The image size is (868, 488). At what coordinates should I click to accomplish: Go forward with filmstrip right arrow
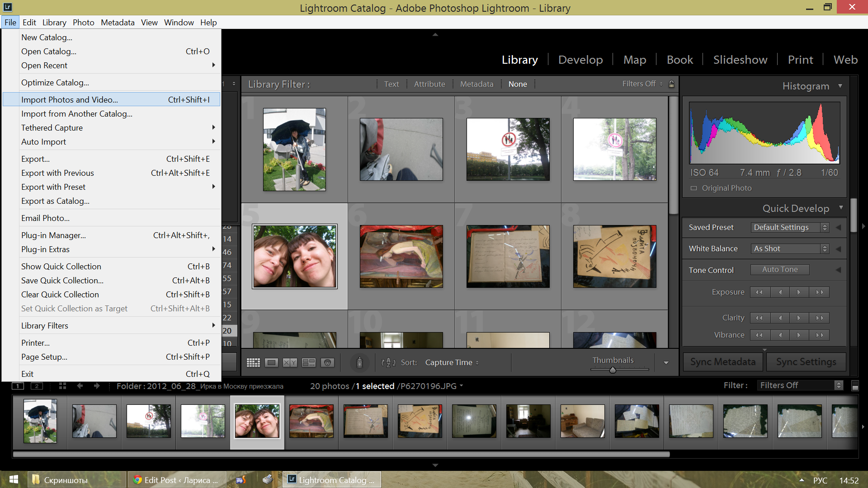click(96, 386)
